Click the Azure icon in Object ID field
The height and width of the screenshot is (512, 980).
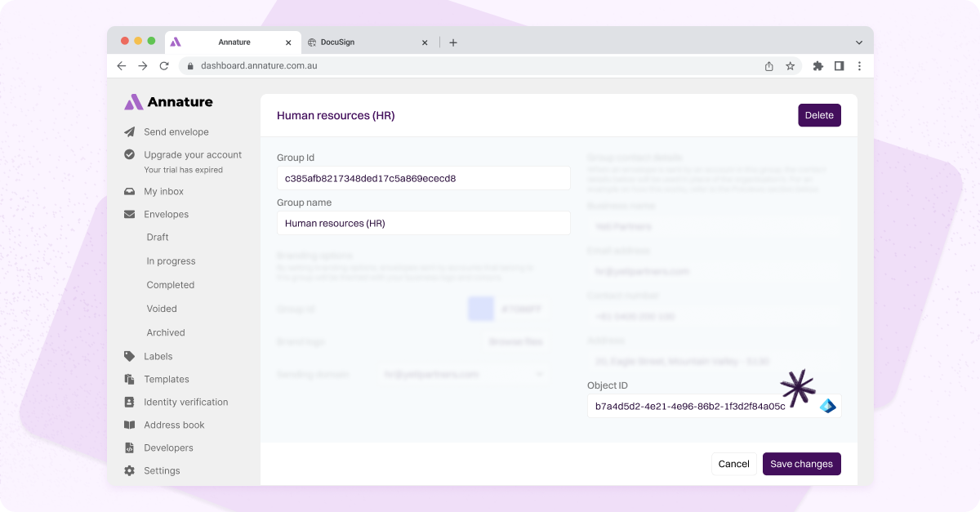[x=827, y=406]
